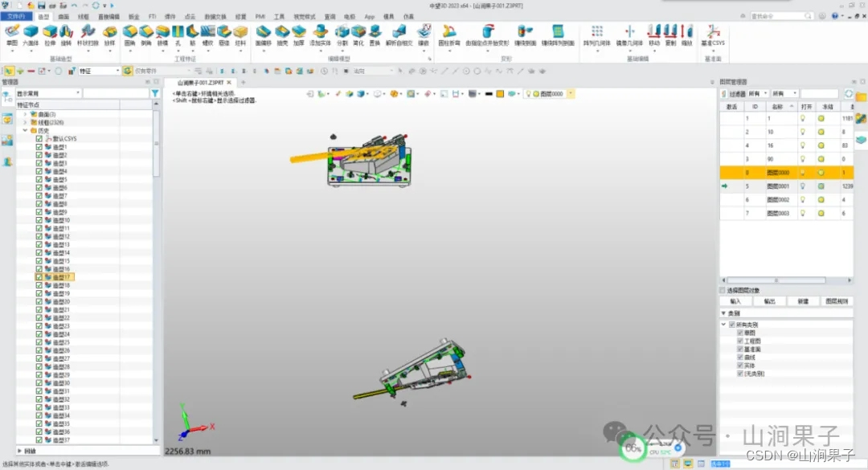Select the 镜像几何体 mirror geometry tool

(629, 35)
